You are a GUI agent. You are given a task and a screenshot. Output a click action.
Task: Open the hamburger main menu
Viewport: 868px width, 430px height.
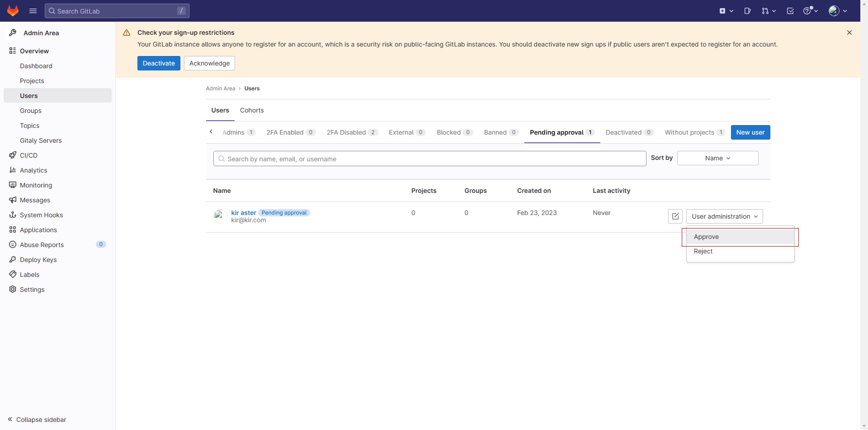33,11
